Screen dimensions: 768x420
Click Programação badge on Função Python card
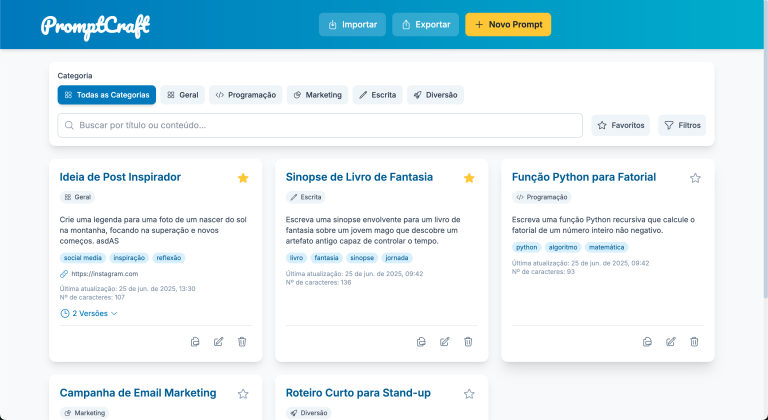tap(542, 197)
